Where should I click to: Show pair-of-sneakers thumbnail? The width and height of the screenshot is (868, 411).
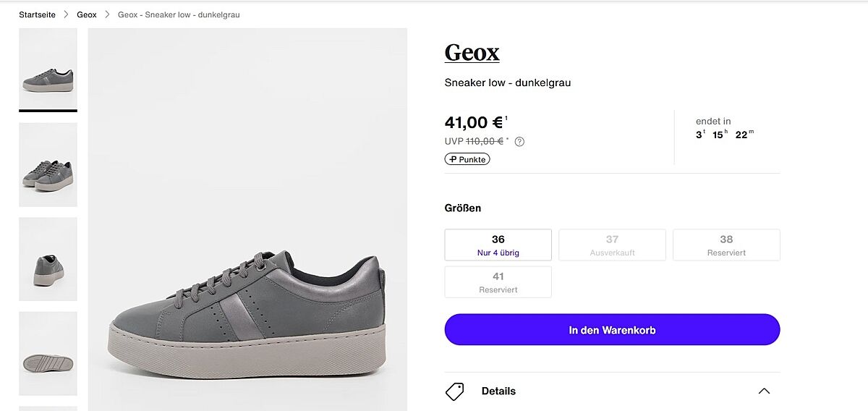(48, 165)
